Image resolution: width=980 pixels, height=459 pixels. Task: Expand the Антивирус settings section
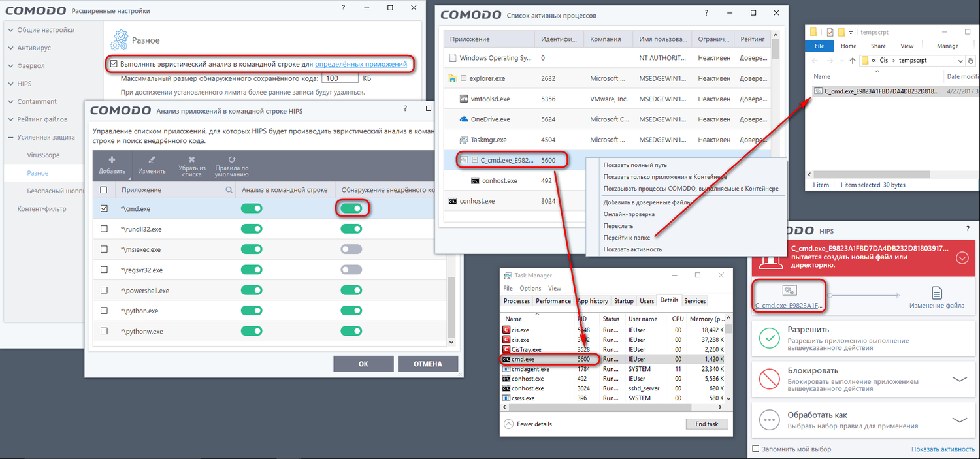point(10,48)
